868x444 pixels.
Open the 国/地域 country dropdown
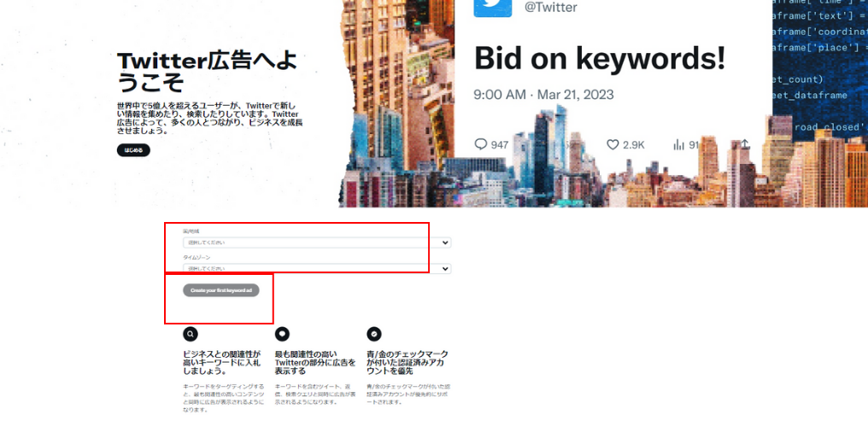coord(316,242)
